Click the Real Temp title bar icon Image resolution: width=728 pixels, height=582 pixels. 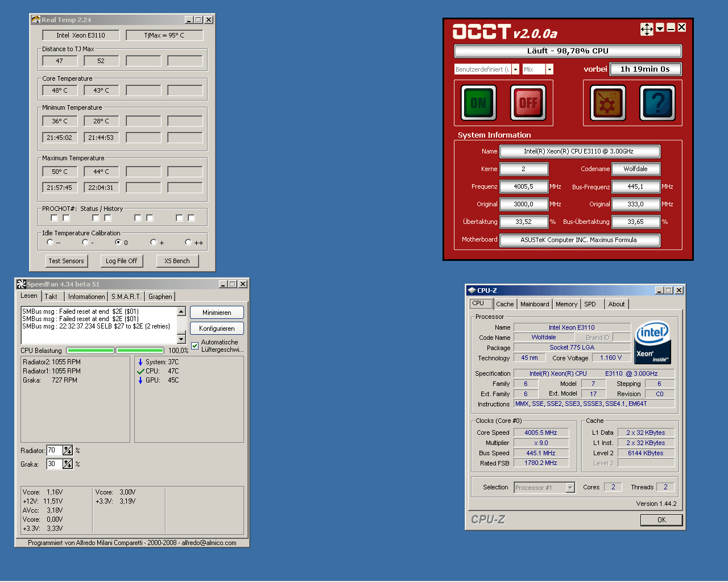tap(36, 19)
